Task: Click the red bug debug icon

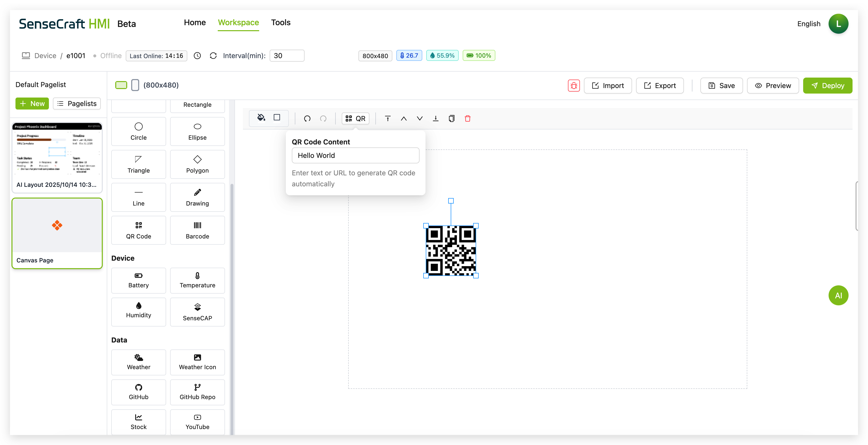Action: tap(573, 86)
